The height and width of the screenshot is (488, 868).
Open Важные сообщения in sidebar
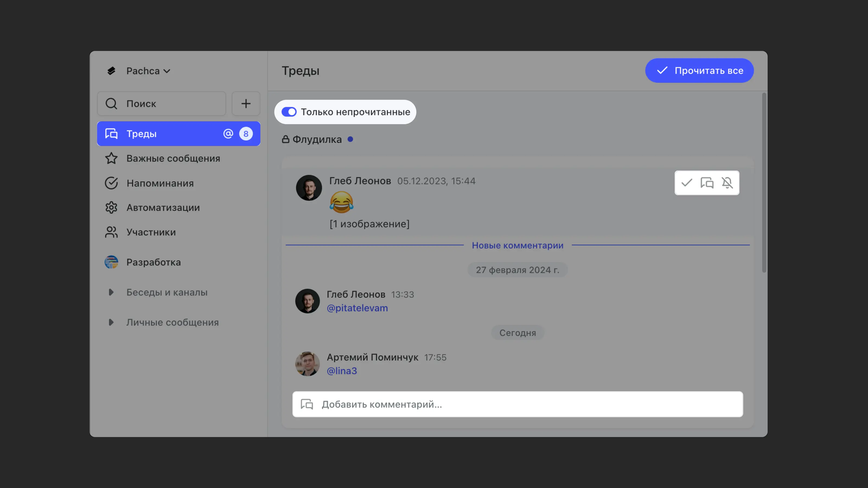click(173, 158)
